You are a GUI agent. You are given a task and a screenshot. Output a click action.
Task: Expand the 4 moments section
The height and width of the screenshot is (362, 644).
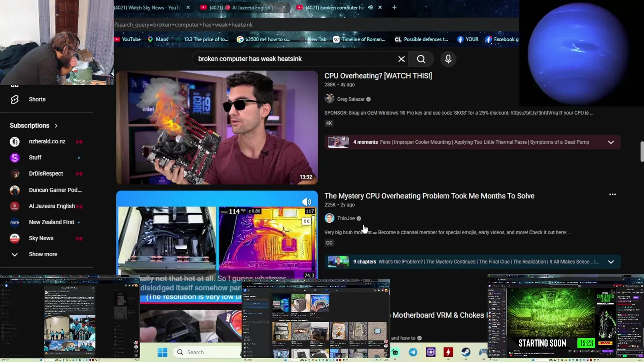click(611, 142)
